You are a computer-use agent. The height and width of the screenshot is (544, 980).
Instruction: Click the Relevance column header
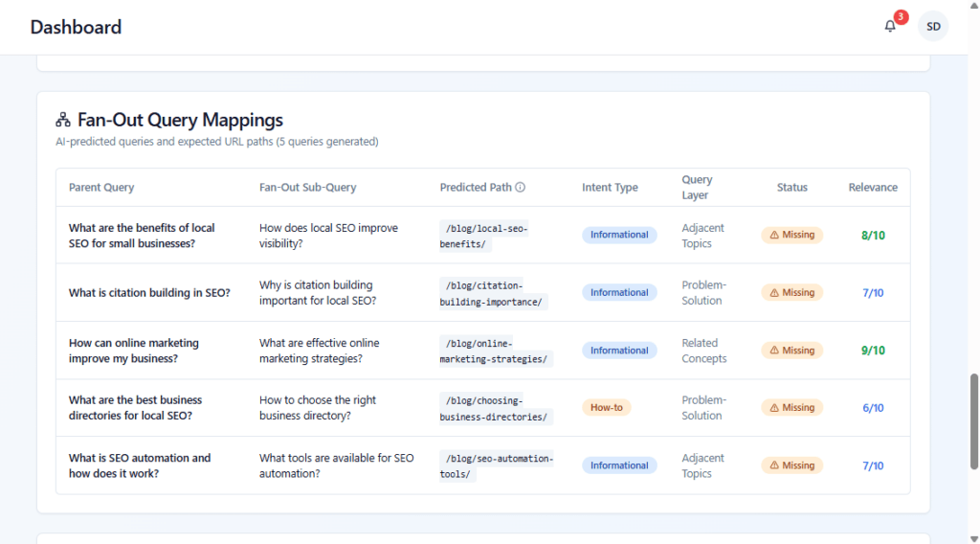point(873,188)
